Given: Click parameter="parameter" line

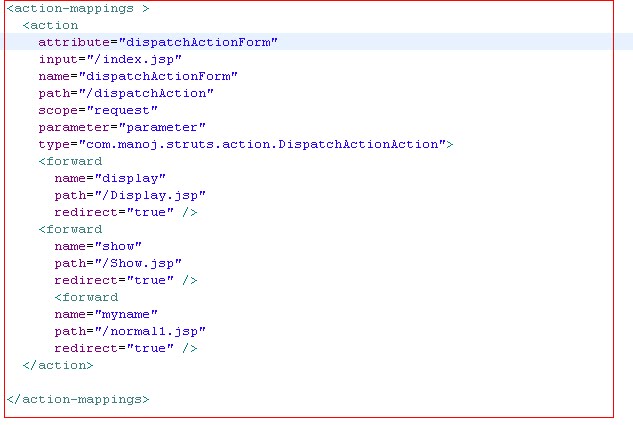Looking at the screenshot, I should click(122, 128).
